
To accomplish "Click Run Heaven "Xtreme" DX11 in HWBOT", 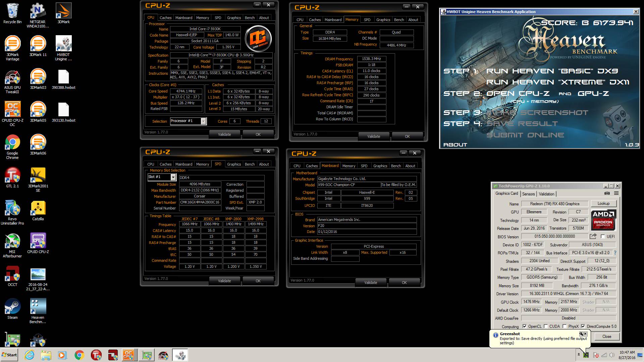I will 558,82.
